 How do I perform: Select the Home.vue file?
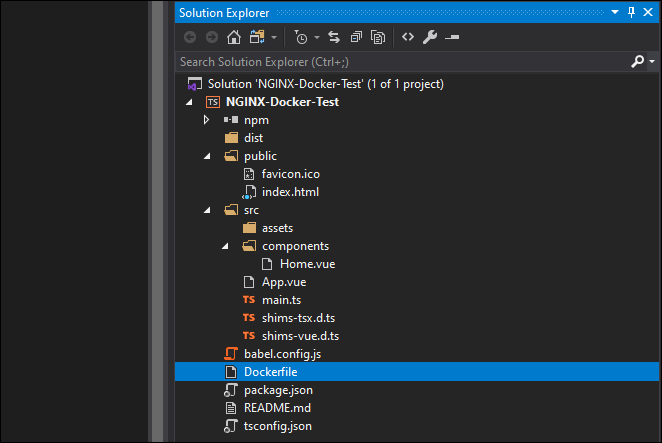(x=307, y=264)
